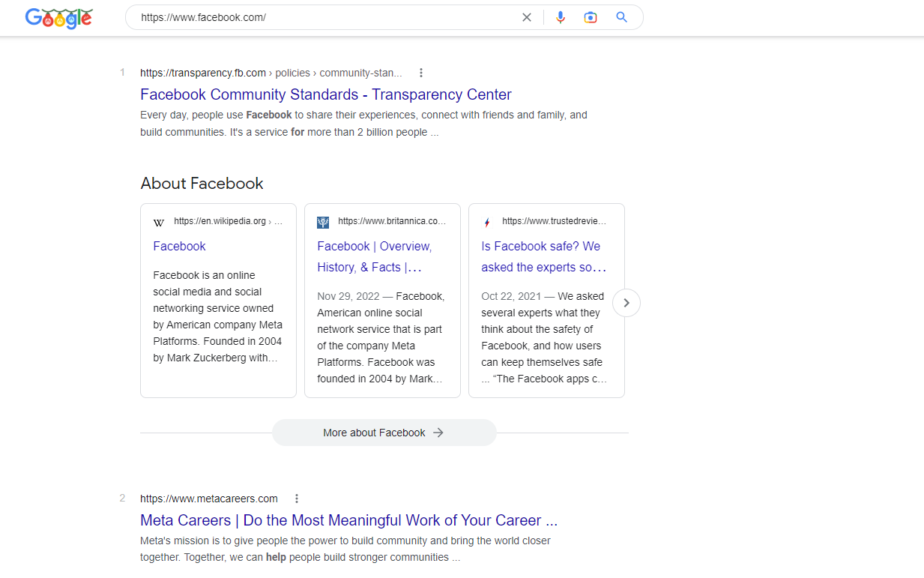The width and height of the screenshot is (924, 578).
Task: Click the britannica.com URL text
Action: 392,221
